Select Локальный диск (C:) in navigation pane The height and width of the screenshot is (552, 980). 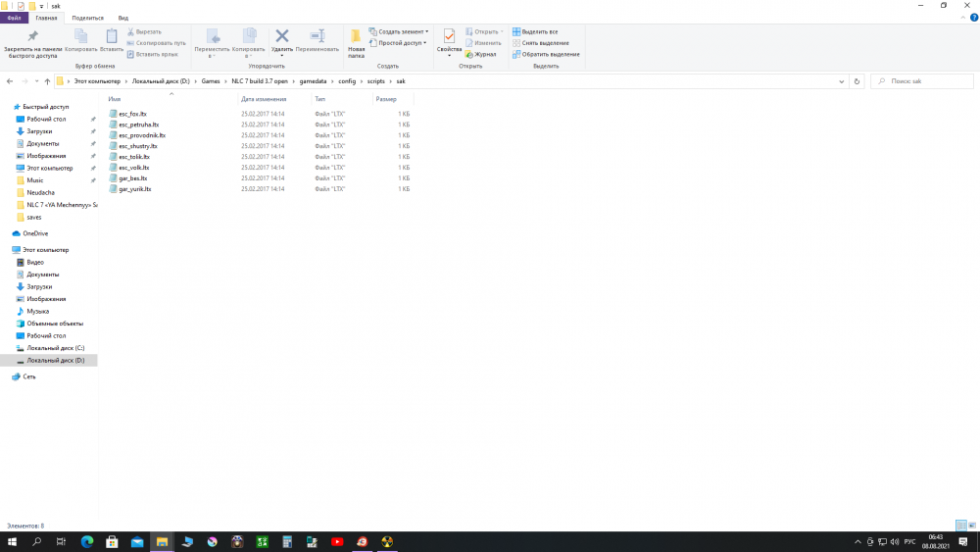[56, 348]
